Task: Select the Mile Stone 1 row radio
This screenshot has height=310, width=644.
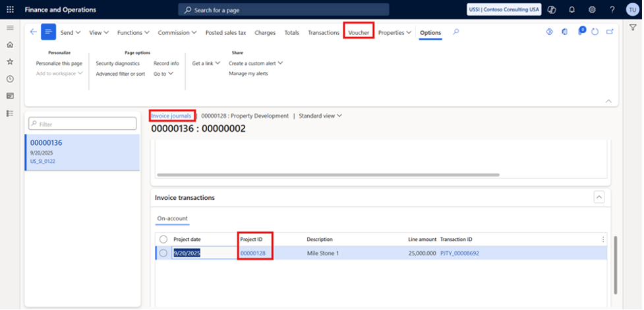Action: (x=163, y=253)
